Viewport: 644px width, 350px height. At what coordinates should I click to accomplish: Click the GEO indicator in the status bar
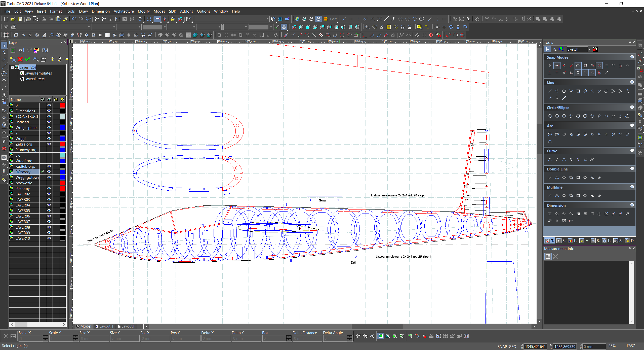click(512, 346)
